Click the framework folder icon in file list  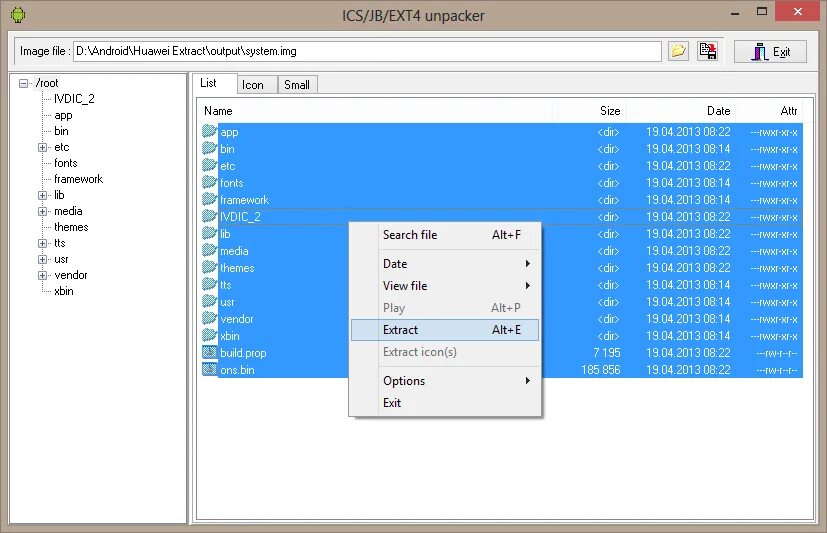pyautogui.click(x=209, y=199)
